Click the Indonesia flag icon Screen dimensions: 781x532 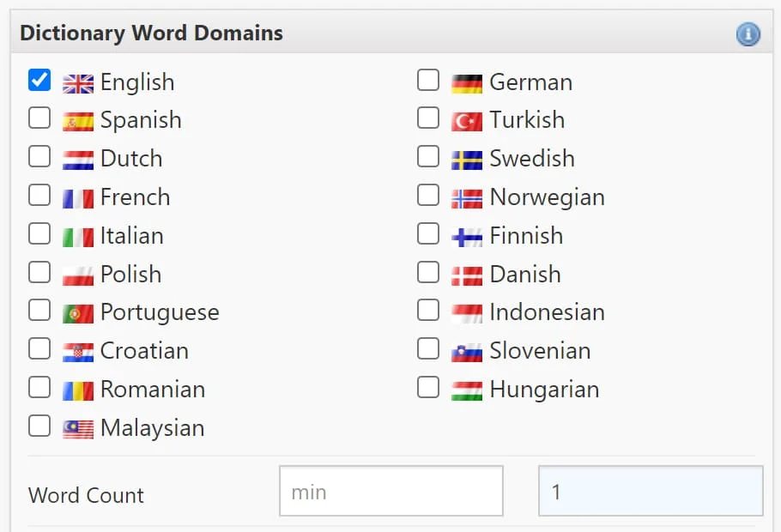[467, 314]
